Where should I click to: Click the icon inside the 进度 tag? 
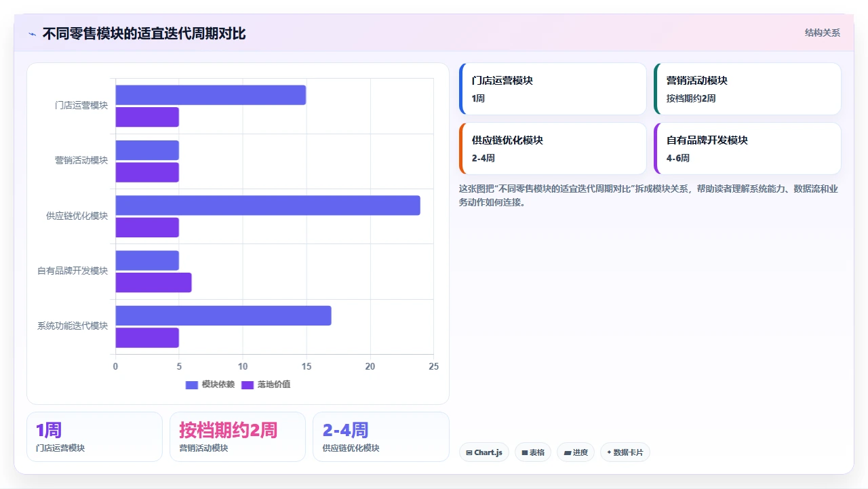pyautogui.click(x=567, y=452)
